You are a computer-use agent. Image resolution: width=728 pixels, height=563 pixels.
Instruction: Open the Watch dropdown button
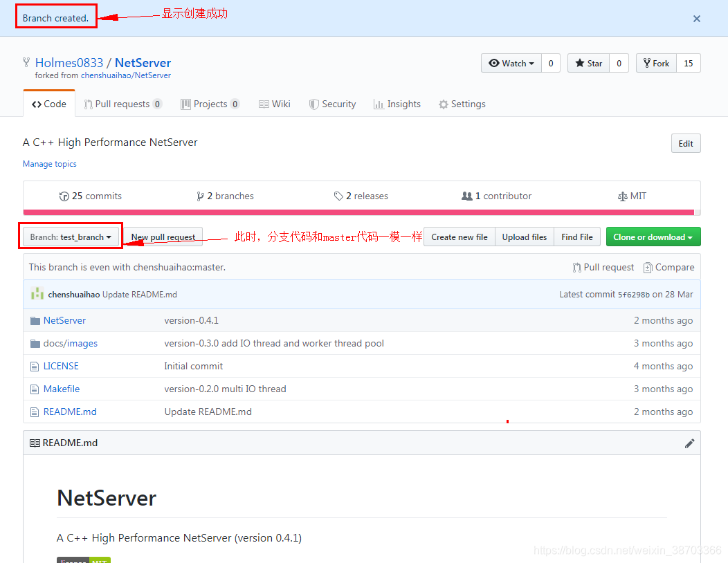tap(511, 63)
